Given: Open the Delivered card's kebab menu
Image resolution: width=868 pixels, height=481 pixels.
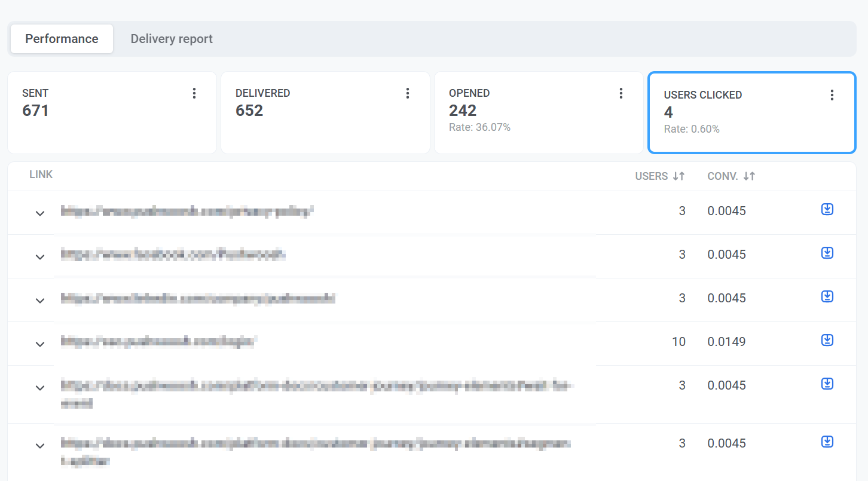Looking at the screenshot, I should (x=407, y=93).
